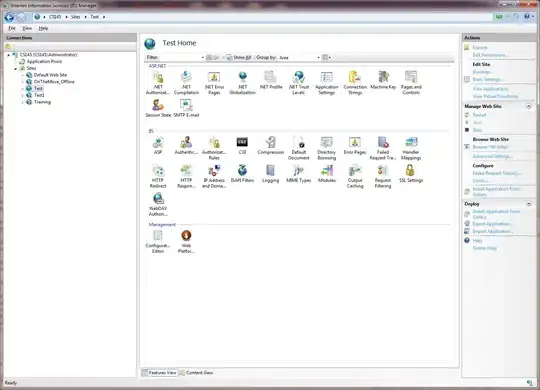This screenshot has height=390, width=540.
Task: Click the Export Application link
Action: tap(491, 224)
